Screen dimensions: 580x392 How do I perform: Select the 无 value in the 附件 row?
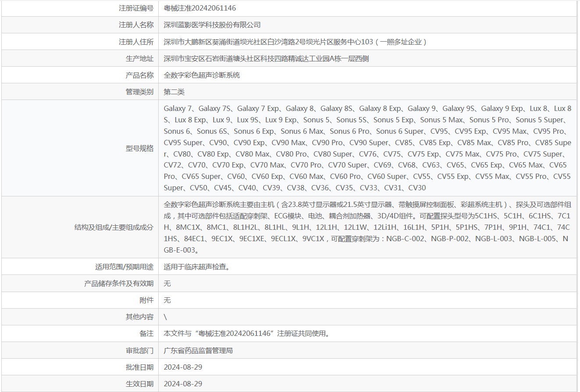click(167, 300)
